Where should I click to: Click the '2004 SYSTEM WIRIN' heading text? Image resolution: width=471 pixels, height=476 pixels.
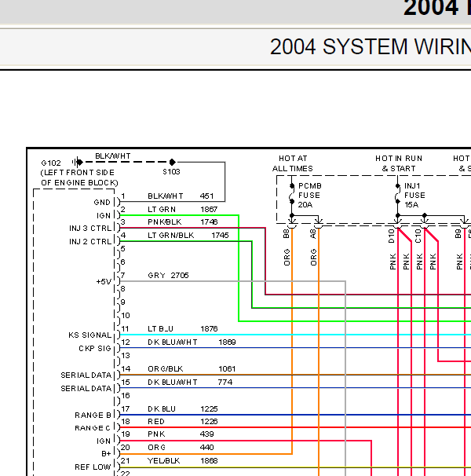371,47
